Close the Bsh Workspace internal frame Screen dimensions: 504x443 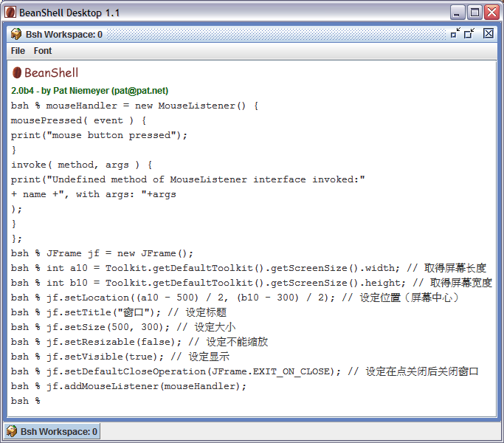pos(489,33)
